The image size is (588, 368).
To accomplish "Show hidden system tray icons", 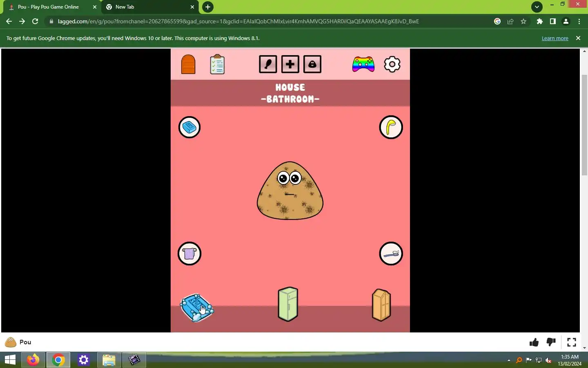I will coord(509,360).
